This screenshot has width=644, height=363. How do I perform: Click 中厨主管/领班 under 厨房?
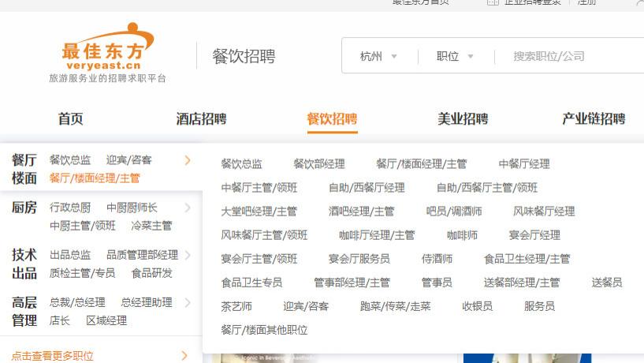point(83,226)
